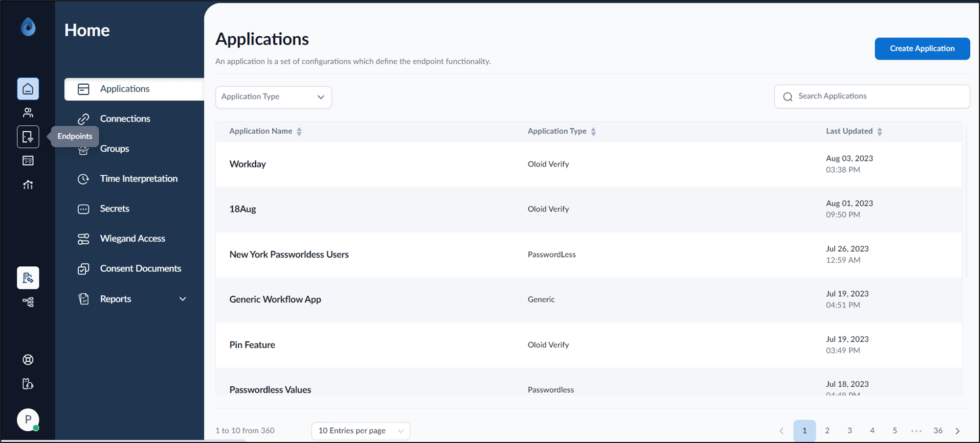Viewport: 980px width, 443px height.
Task: Click the PasswordLess type cell
Action: coord(552,255)
